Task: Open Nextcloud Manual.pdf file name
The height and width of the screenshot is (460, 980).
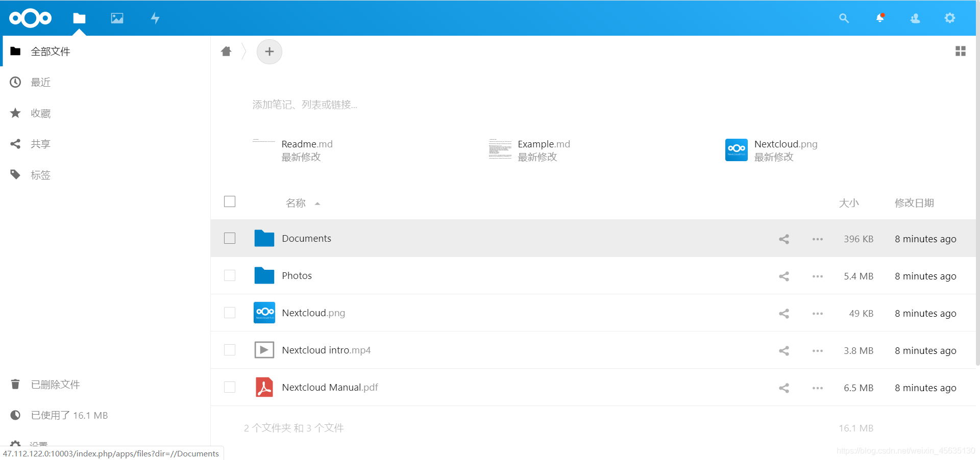Action: pyautogui.click(x=330, y=388)
